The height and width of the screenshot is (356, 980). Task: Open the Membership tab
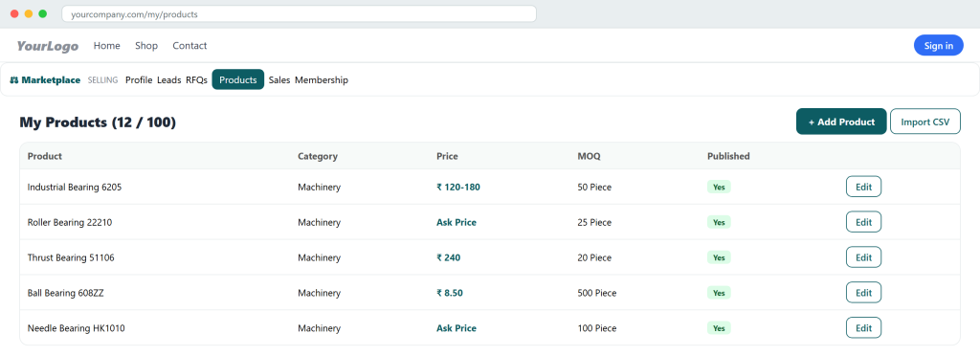(322, 80)
